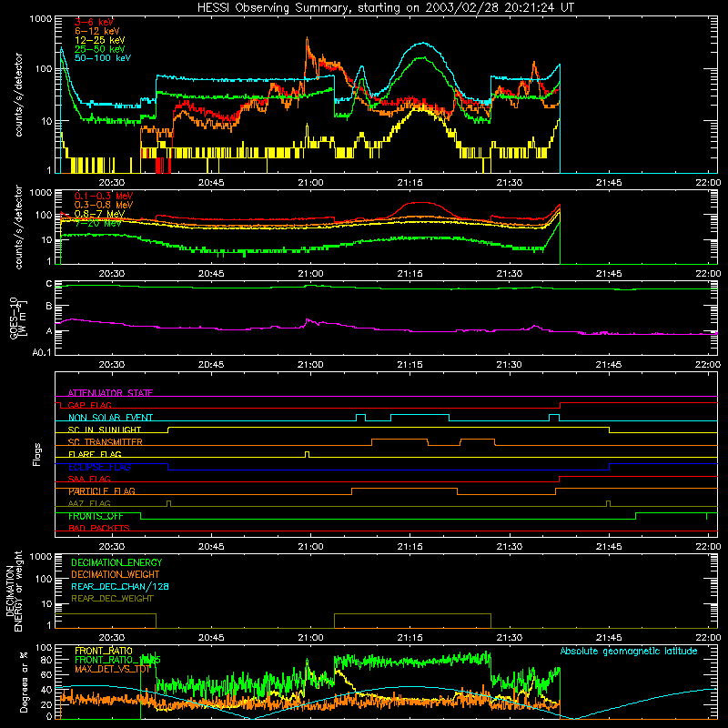Click the '0.3-0.8 MeV' legend label

tap(104, 205)
